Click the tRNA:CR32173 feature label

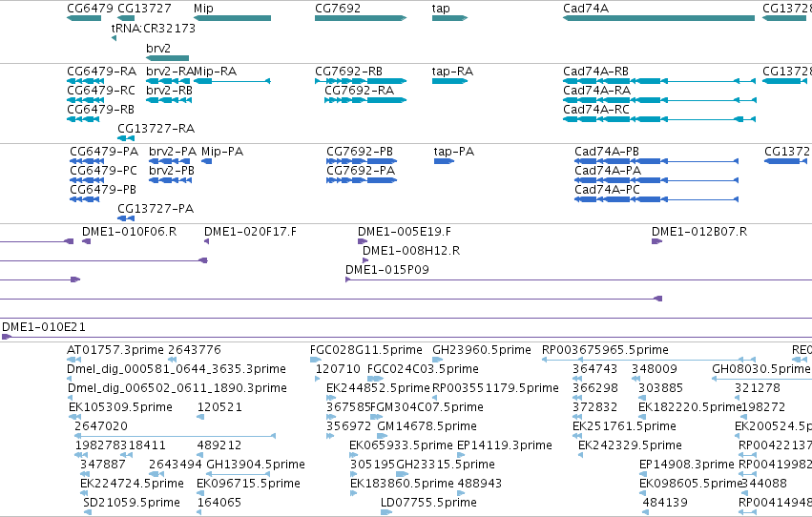click(154, 28)
